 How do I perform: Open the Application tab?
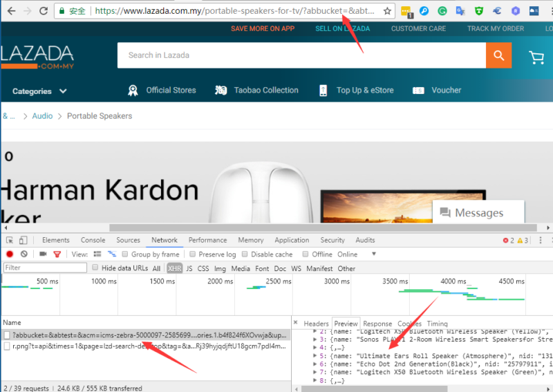(292, 241)
